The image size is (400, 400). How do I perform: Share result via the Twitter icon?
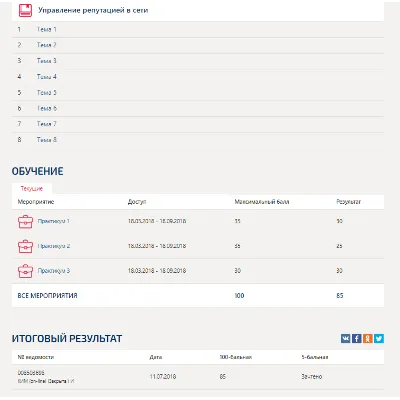(x=379, y=339)
